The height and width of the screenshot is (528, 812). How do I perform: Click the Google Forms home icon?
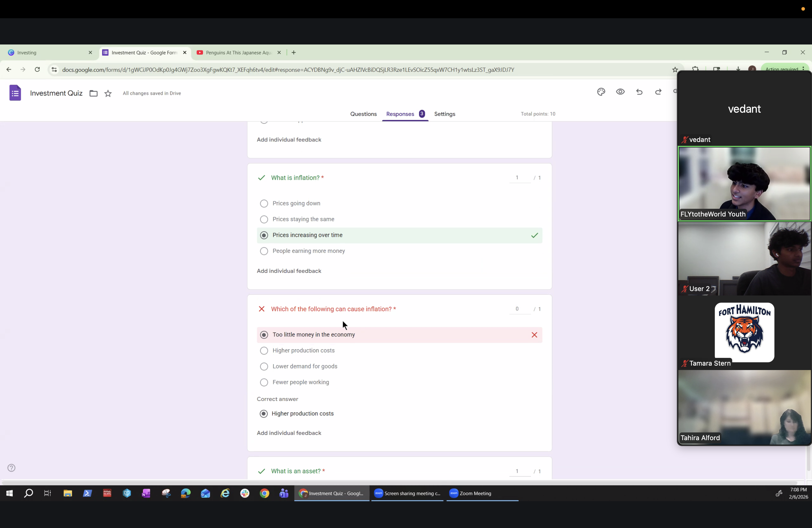[15, 93]
